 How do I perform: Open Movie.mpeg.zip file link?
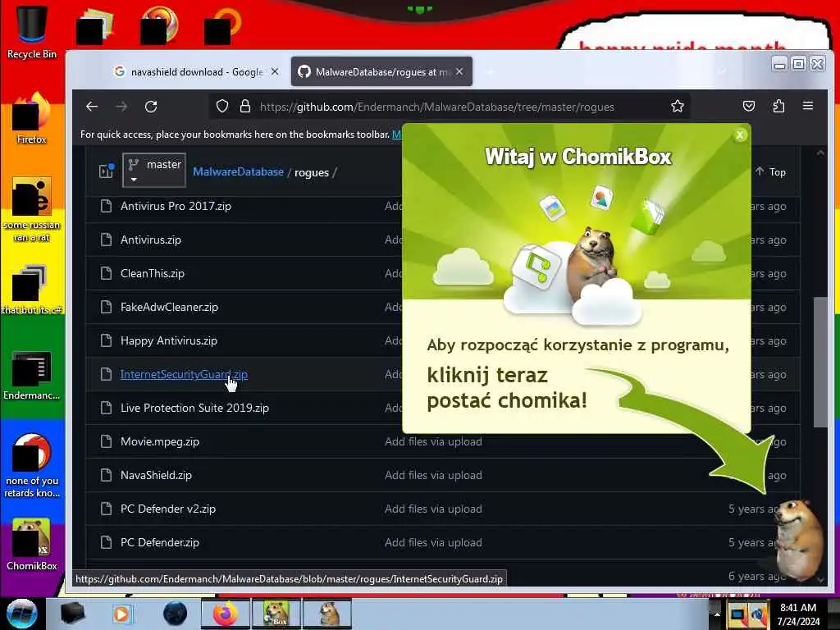(160, 442)
